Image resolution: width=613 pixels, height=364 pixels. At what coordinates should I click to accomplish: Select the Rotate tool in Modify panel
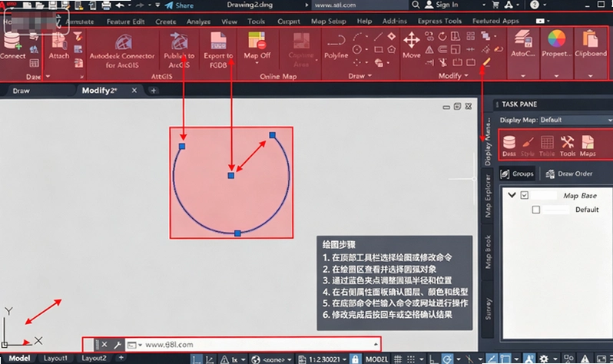tap(442, 36)
